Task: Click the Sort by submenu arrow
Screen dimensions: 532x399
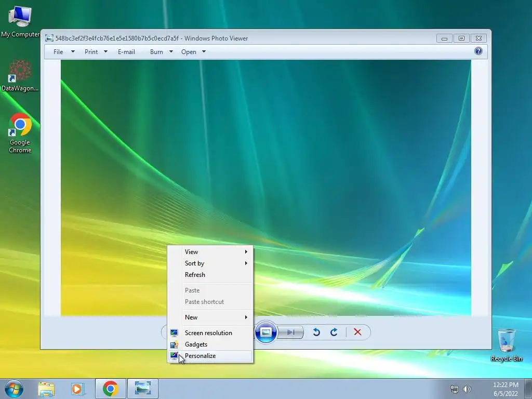Action: click(246, 263)
